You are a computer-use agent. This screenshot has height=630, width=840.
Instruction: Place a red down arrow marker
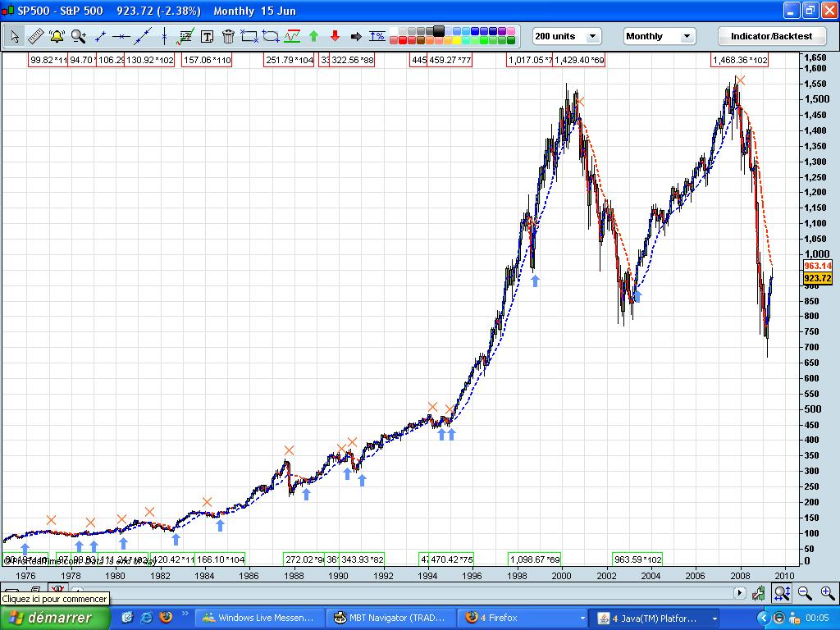(335, 36)
